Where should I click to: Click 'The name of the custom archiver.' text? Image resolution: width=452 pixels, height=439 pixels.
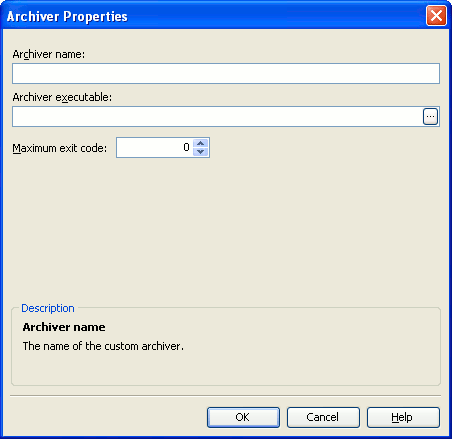[x=103, y=346]
